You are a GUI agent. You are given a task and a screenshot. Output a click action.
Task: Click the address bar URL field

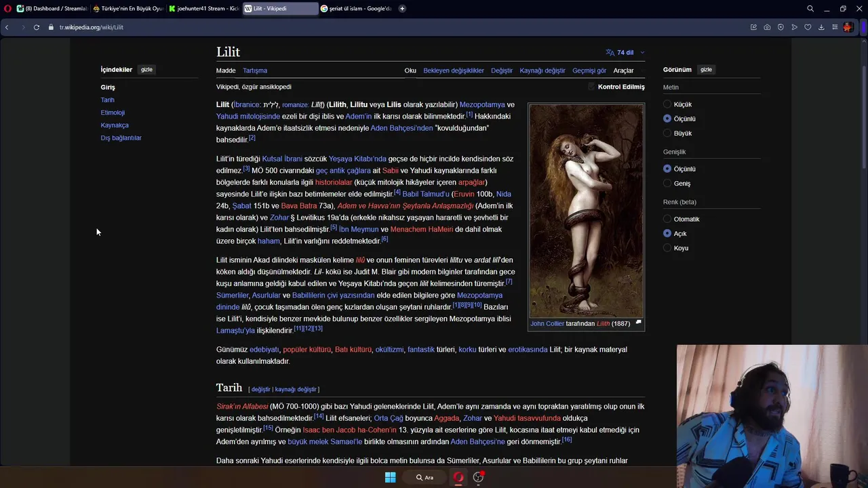(400, 27)
